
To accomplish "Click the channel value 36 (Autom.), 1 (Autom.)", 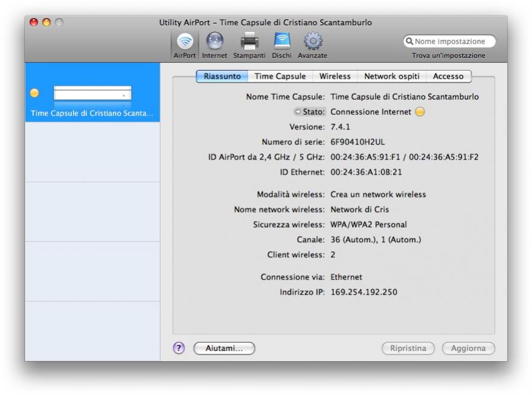I will point(376,240).
